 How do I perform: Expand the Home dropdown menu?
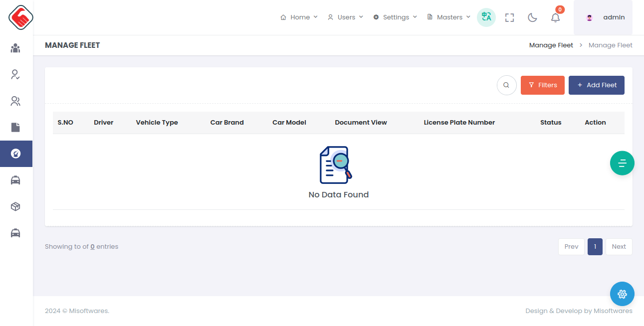(299, 17)
